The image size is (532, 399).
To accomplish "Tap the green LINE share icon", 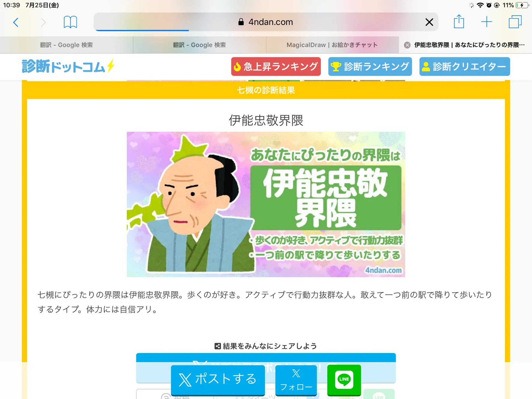I will tap(344, 379).
